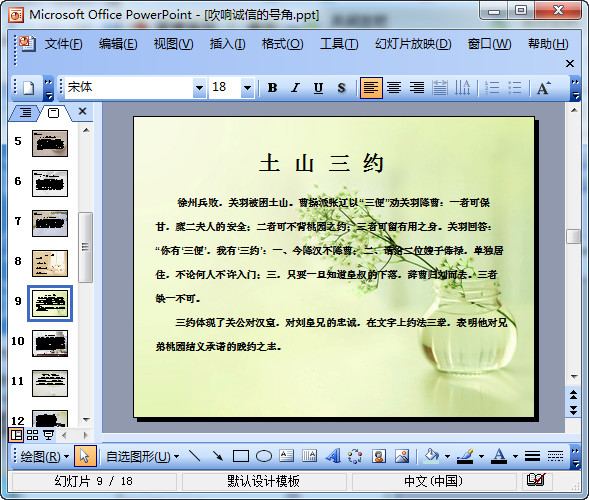
Task: Open the font name dropdown
Action: (199, 88)
